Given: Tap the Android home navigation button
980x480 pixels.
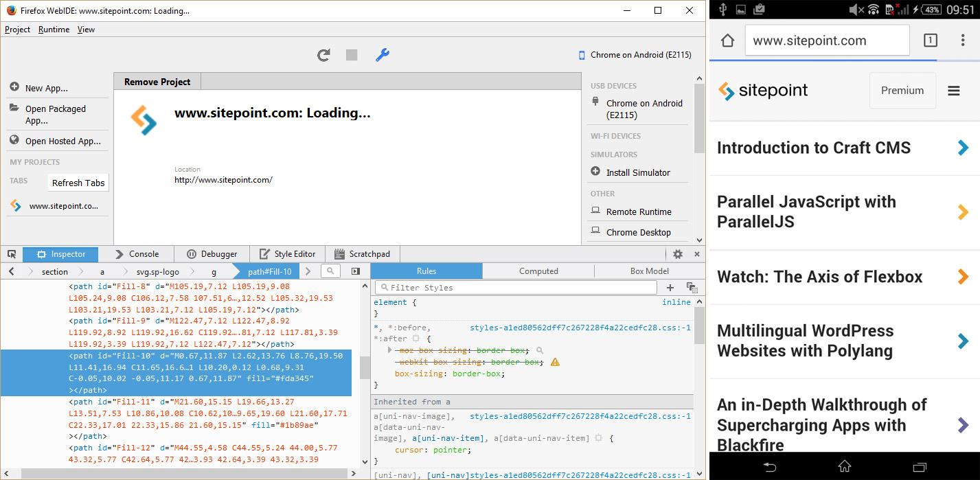Looking at the screenshot, I should pos(845,467).
